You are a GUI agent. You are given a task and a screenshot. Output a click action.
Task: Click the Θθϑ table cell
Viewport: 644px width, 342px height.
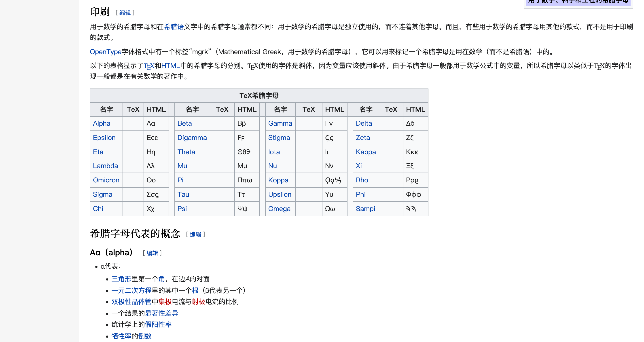(x=247, y=152)
